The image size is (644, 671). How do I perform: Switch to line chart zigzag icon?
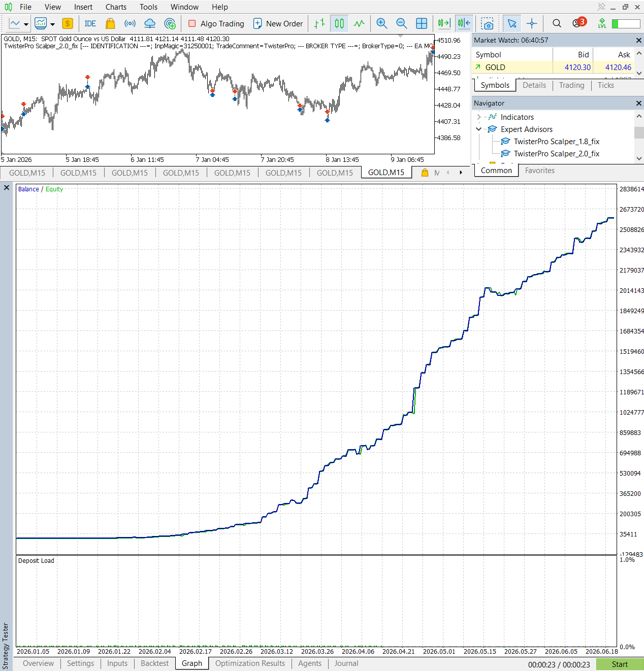pos(359,23)
